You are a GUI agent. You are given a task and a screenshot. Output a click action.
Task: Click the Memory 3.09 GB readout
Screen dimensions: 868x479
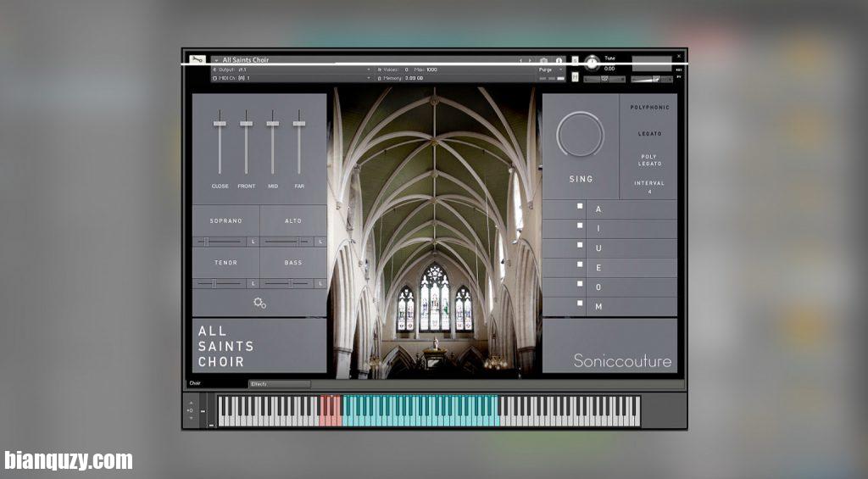point(402,79)
